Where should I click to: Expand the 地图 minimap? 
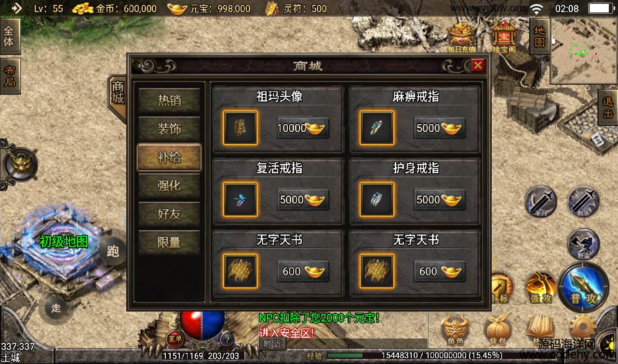point(539,37)
